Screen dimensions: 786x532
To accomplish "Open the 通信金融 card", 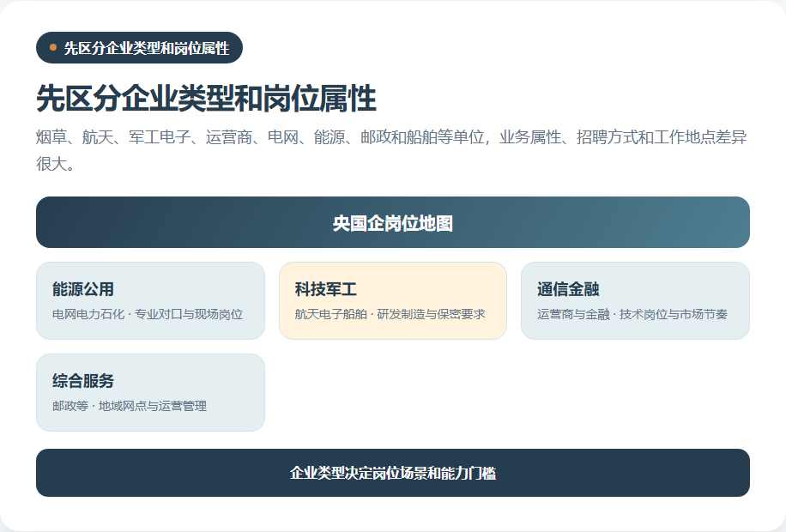I will (636, 301).
